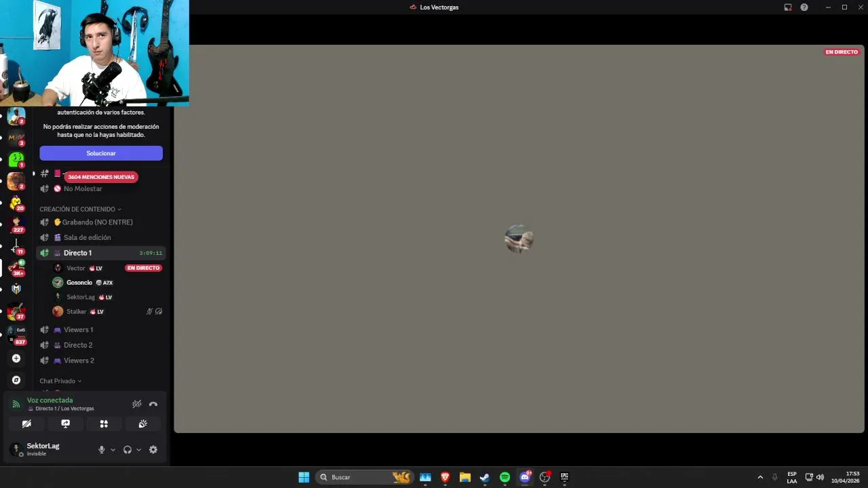This screenshot has height=488, width=868.
Task: Open Epic Games Launcher from taskbar
Action: point(564,477)
